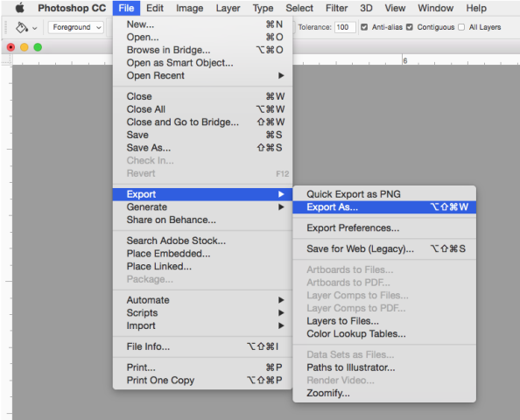This screenshot has width=520, height=420.
Task: Open the Apple menu
Action: (x=20, y=8)
